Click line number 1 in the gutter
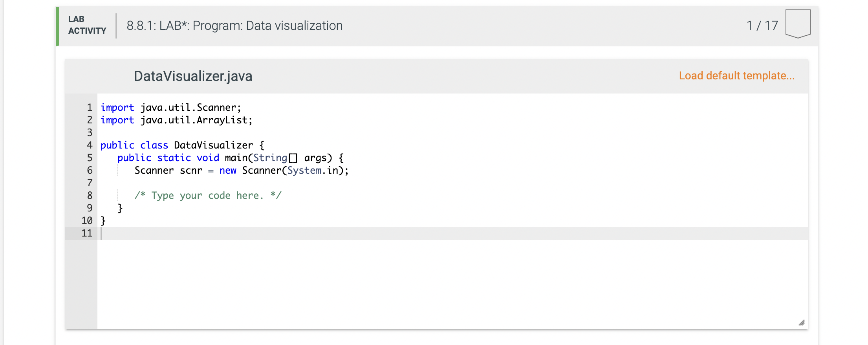Screen dimensions: 868x345 point(90,107)
